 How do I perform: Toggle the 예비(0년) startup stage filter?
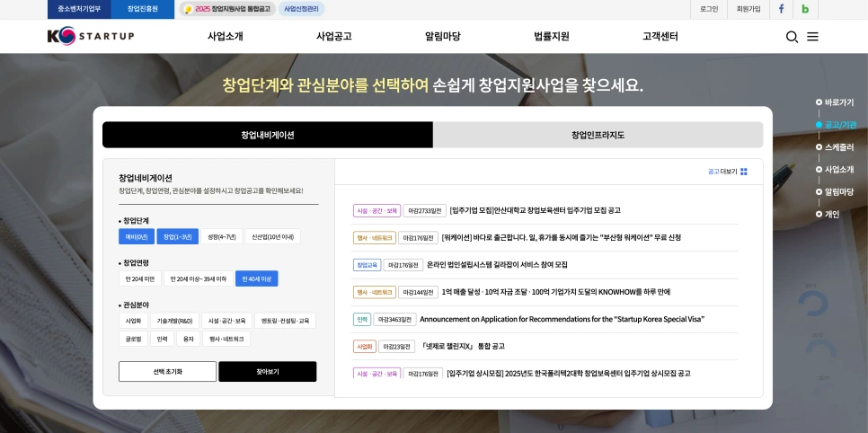click(x=137, y=236)
